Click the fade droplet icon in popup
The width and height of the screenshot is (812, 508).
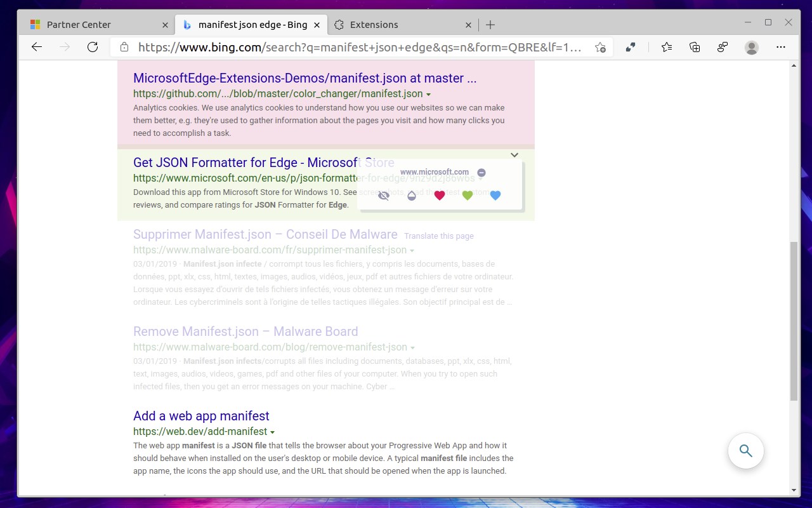(x=412, y=196)
